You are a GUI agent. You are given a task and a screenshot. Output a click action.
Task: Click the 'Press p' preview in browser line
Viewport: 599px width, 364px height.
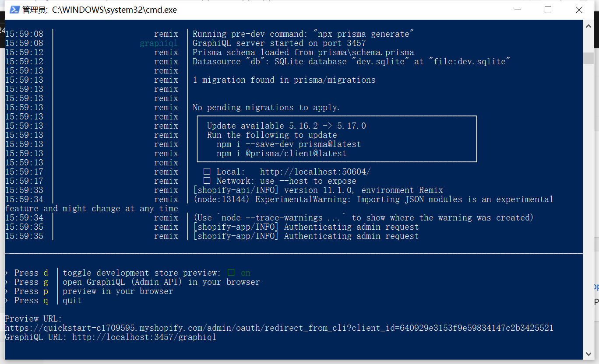click(x=89, y=291)
